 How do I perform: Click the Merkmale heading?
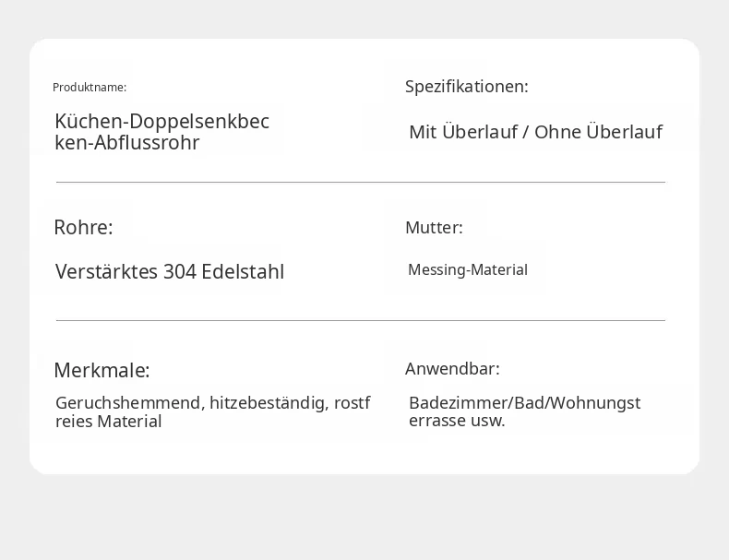point(102,370)
